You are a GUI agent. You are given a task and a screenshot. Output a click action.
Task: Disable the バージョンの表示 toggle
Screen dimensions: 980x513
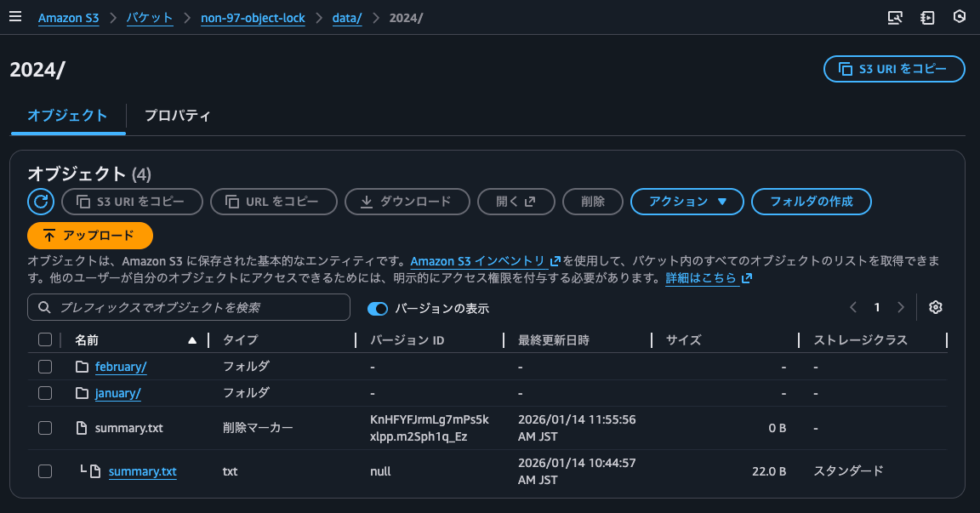coord(378,308)
